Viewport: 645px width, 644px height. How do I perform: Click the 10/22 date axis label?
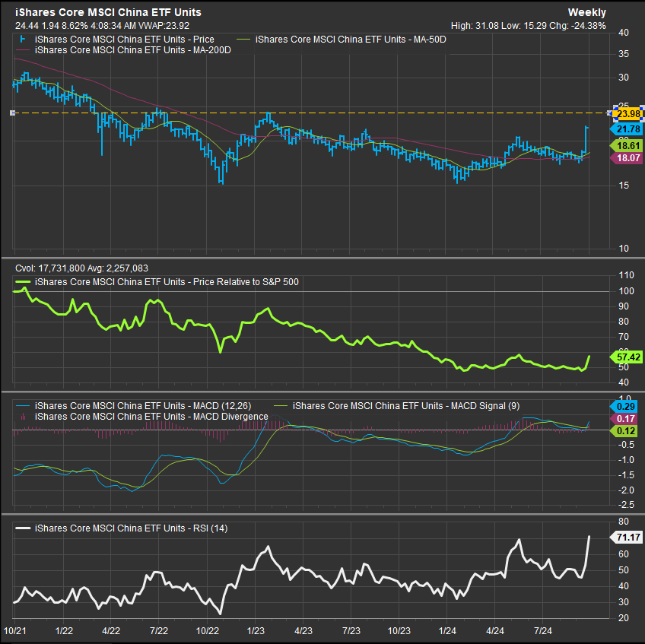(208, 631)
